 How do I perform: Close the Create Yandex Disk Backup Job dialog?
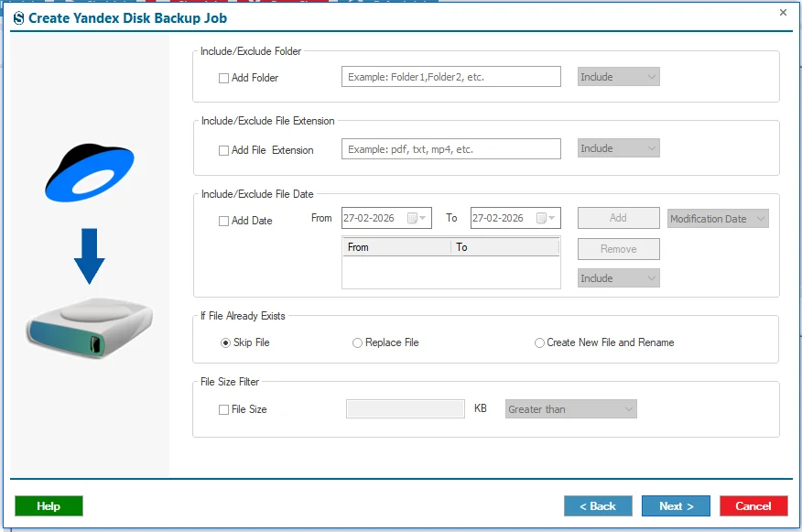[x=783, y=12]
